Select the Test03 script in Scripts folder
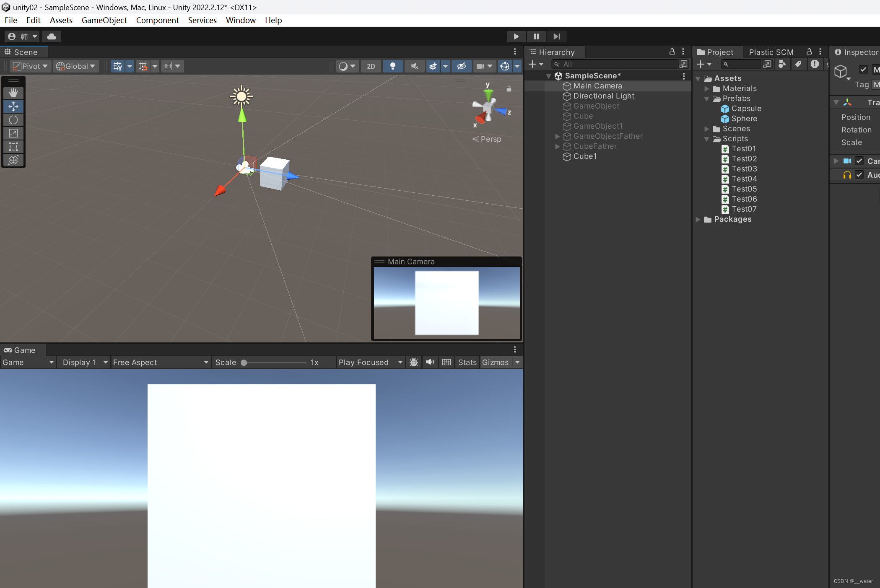 pyautogui.click(x=744, y=169)
